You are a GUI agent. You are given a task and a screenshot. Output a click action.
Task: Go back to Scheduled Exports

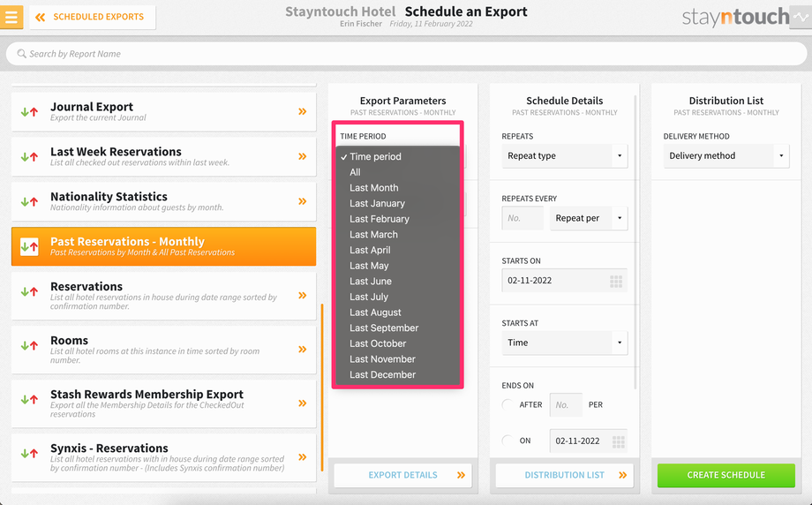pyautogui.click(x=93, y=17)
